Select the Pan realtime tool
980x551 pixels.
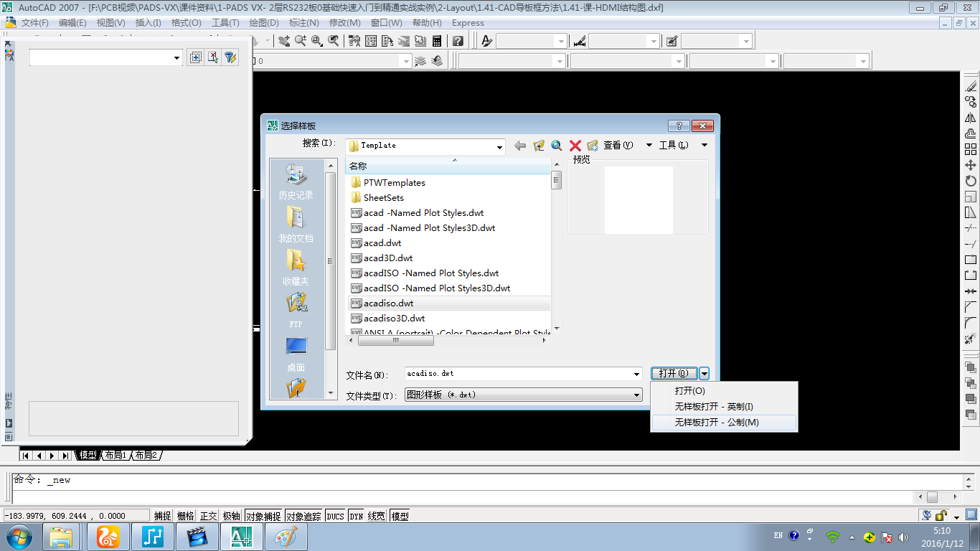[x=285, y=42]
